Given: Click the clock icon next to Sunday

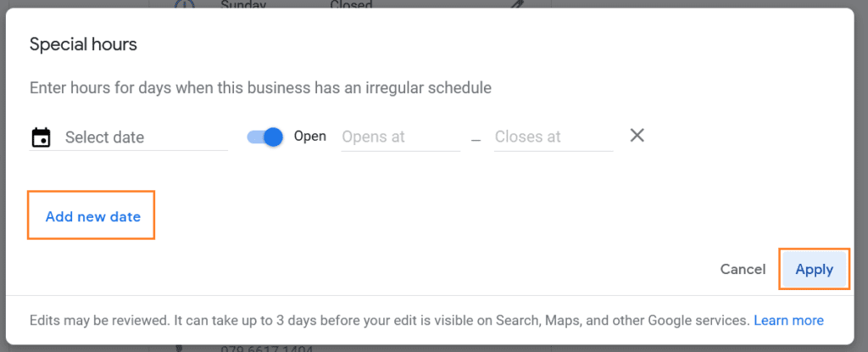Looking at the screenshot, I should [x=184, y=4].
